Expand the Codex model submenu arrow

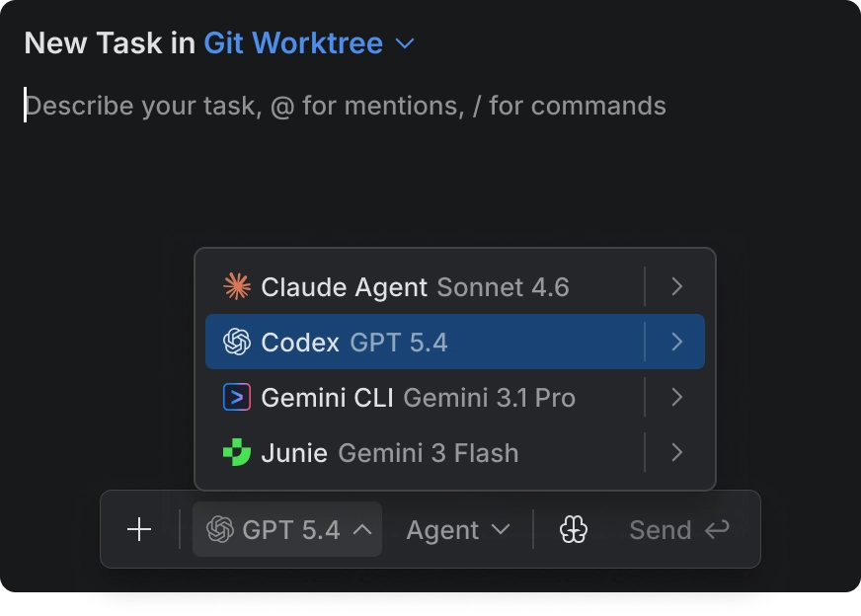676,342
